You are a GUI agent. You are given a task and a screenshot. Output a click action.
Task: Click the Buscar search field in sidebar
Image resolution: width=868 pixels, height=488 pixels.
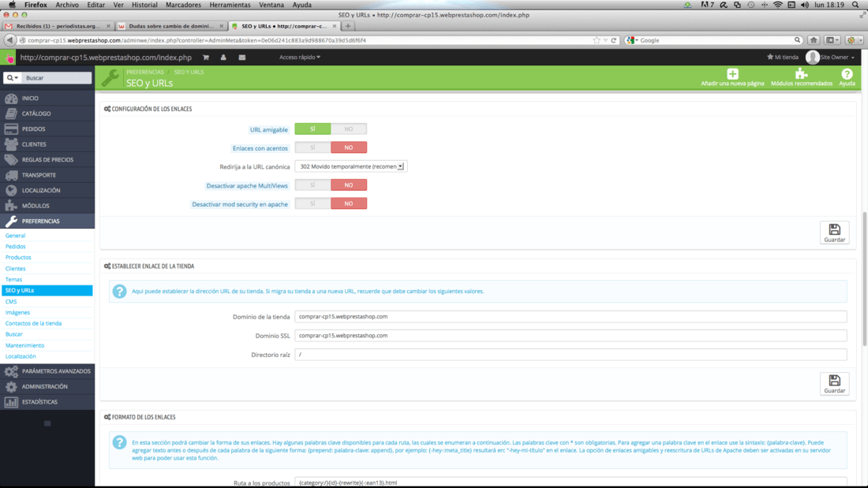click(x=57, y=78)
